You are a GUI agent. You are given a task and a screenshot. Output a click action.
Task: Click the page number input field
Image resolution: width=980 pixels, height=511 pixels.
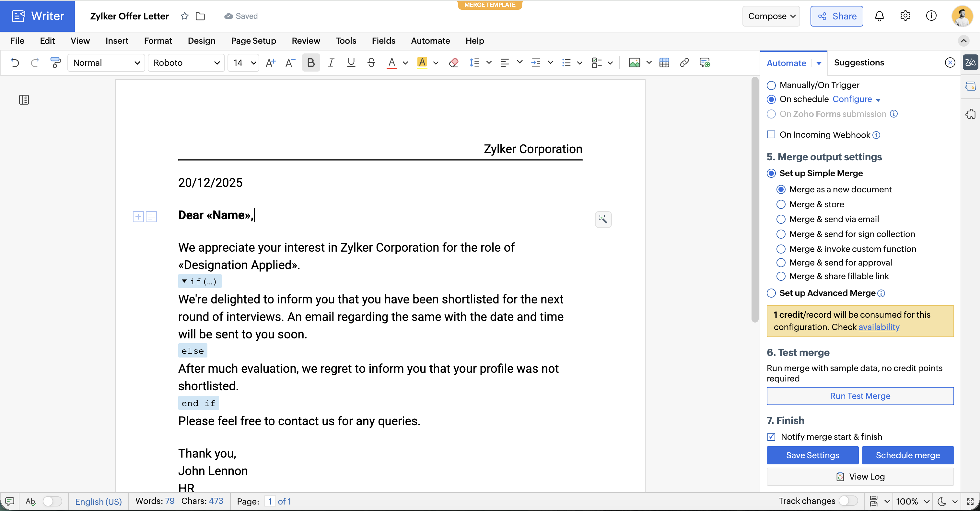pos(270,501)
